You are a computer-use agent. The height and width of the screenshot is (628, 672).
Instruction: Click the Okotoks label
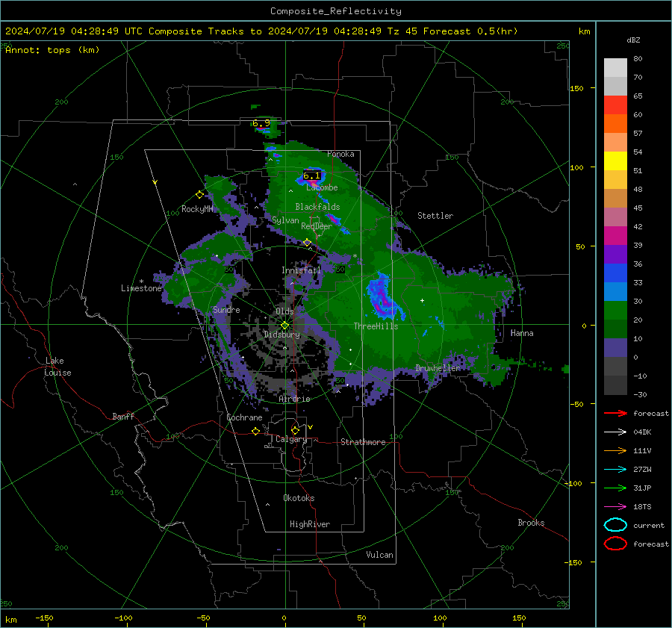click(x=299, y=498)
